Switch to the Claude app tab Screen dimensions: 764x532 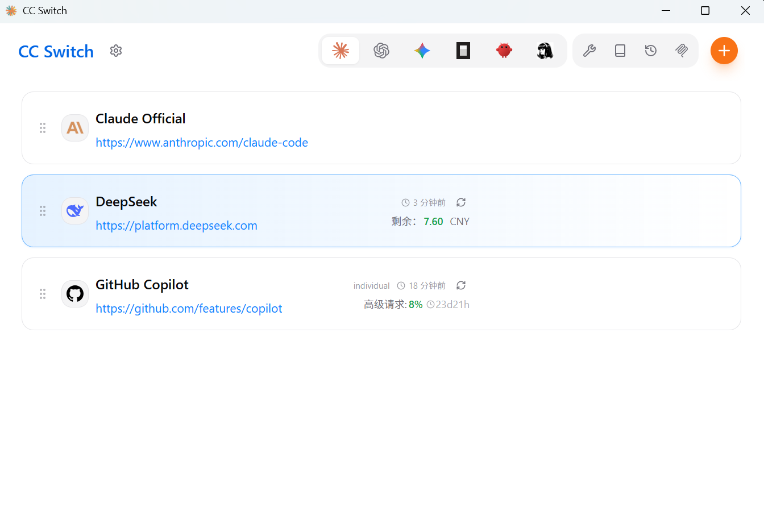341,51
